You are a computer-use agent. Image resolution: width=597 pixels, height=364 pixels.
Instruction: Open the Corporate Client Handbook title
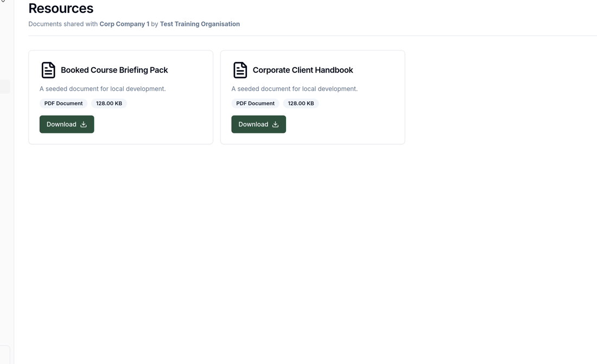tap(303, 70)
